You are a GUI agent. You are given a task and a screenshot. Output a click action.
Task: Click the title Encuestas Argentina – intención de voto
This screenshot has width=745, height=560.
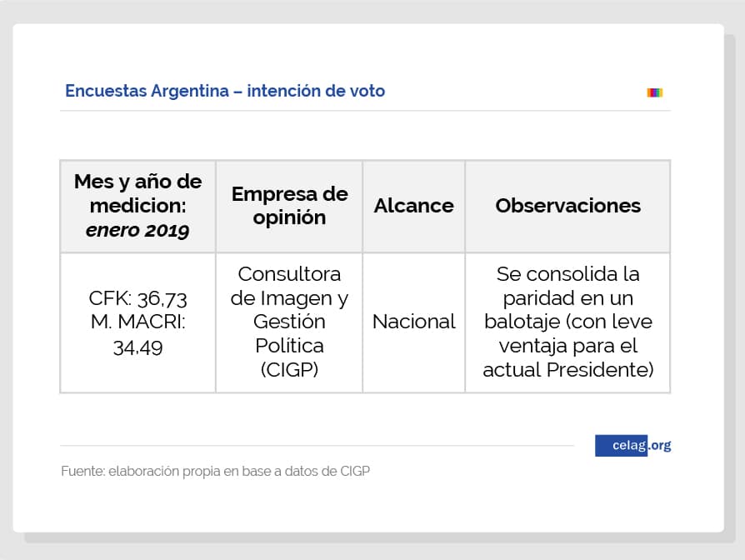[x=225, y=91]
